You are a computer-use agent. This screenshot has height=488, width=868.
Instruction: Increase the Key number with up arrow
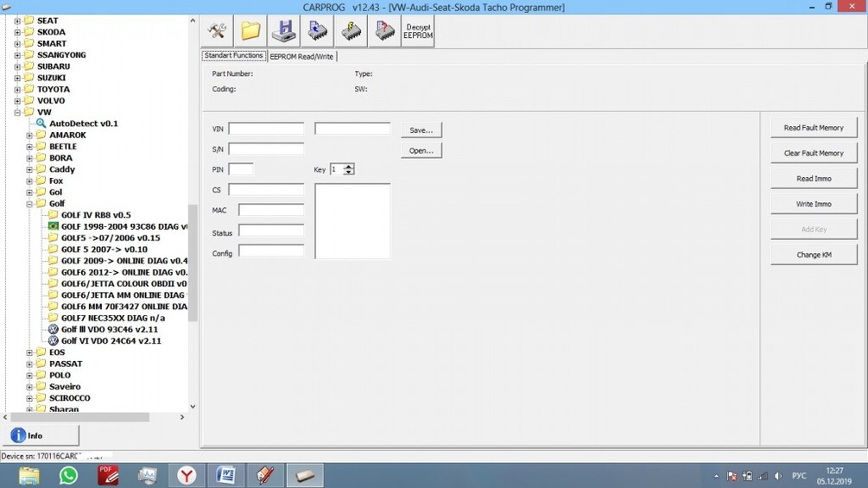(348, 166)
